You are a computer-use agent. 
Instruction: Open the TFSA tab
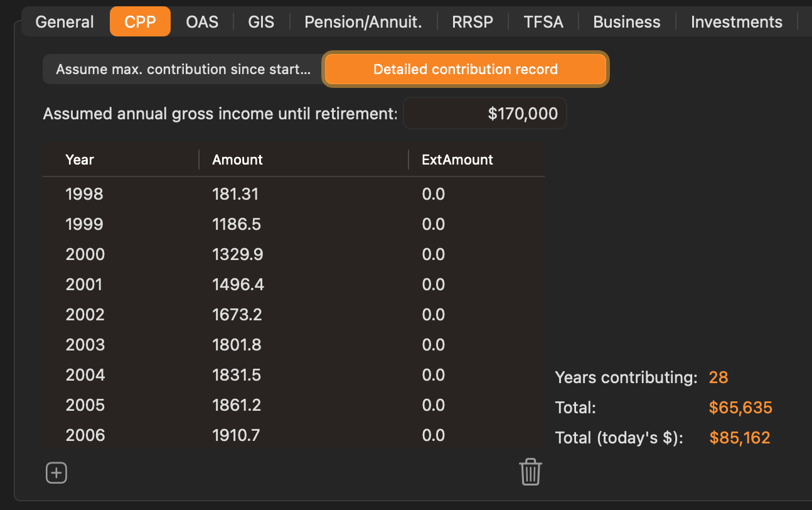coord(543,22)
